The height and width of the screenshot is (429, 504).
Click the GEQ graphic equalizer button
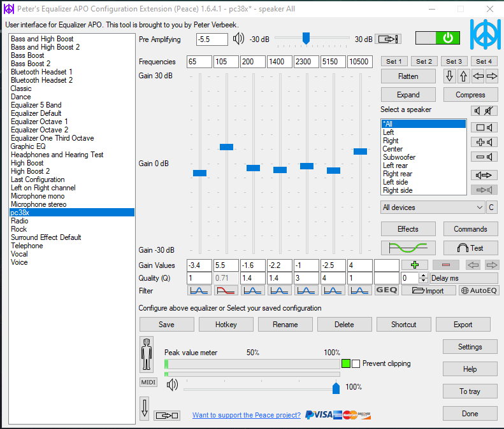coord(387,290)
